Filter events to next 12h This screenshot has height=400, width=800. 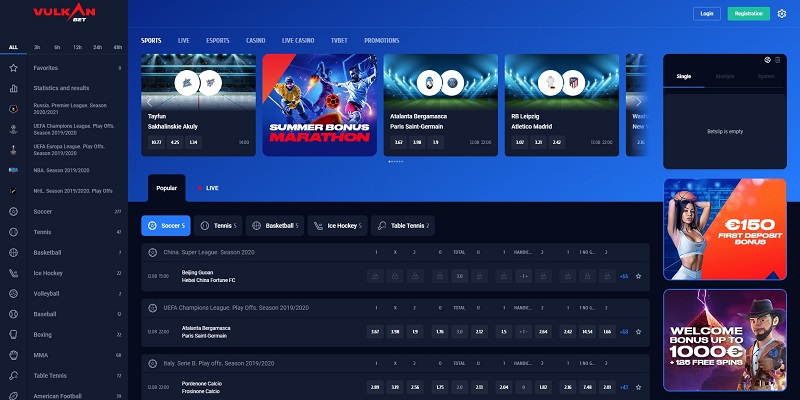coord(77,47)
